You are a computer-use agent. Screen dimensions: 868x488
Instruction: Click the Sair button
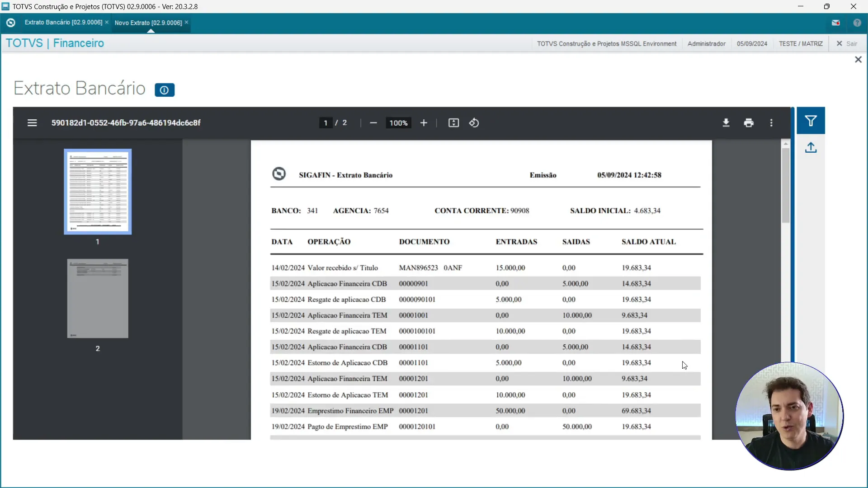[847, 44]
